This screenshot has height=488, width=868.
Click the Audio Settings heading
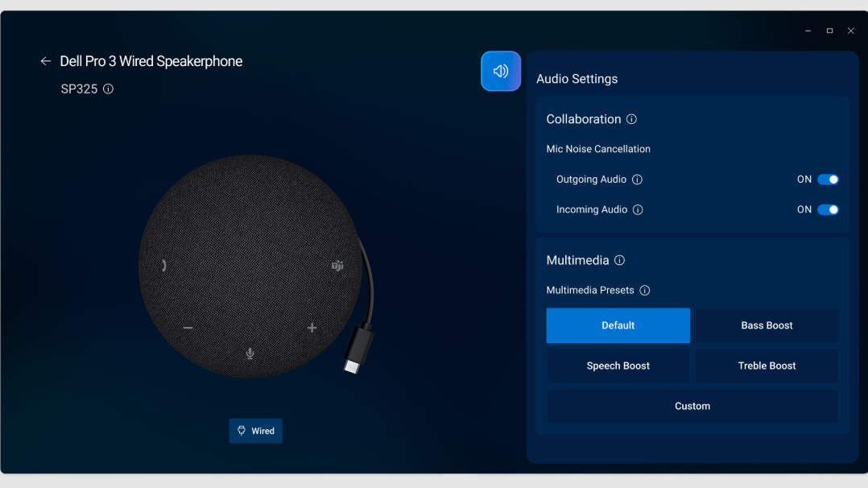tap(577, 79)
